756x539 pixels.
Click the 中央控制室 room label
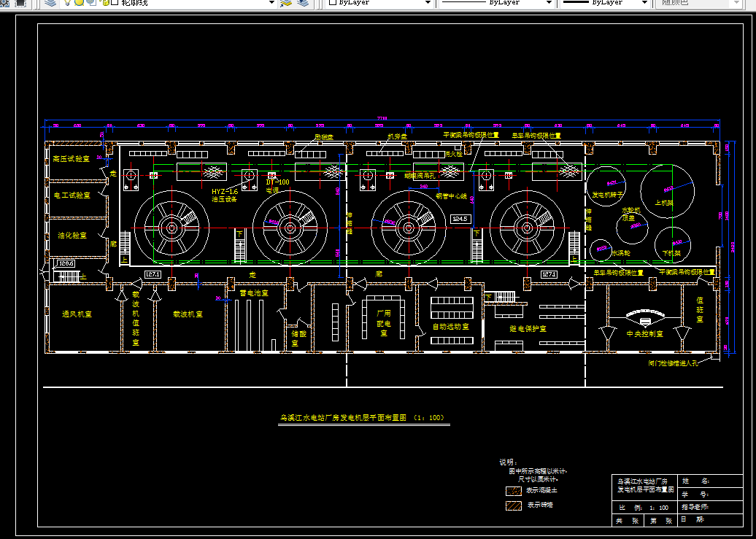(644, 333)
